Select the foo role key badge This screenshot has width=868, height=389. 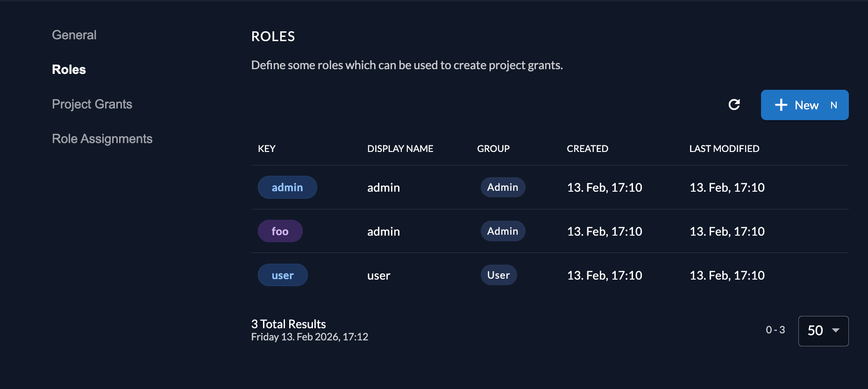280,231
